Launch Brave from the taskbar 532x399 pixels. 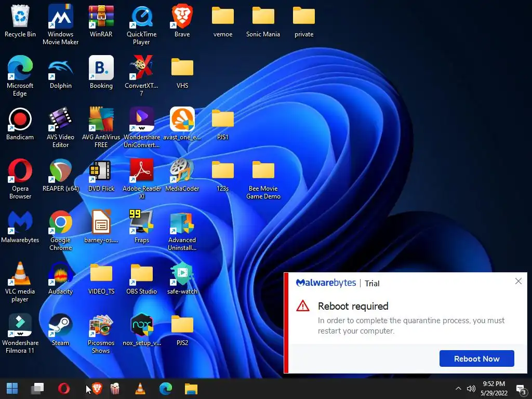pyautogui.click(x=97, y=389)
